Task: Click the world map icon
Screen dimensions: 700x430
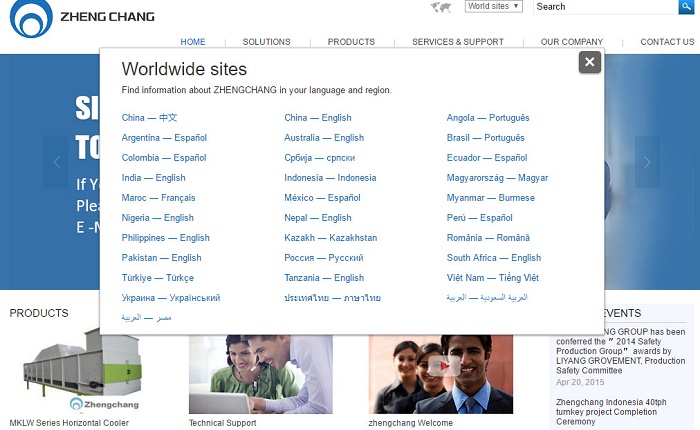Action: pyautogui.click(x=441, y=7)
